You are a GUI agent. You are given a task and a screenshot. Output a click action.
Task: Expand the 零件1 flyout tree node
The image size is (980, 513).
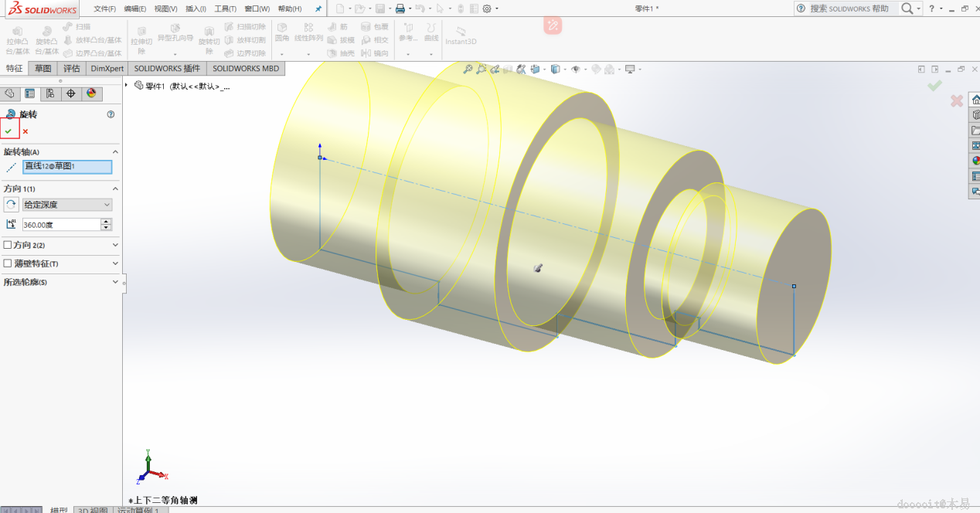(x=128, y=86)
